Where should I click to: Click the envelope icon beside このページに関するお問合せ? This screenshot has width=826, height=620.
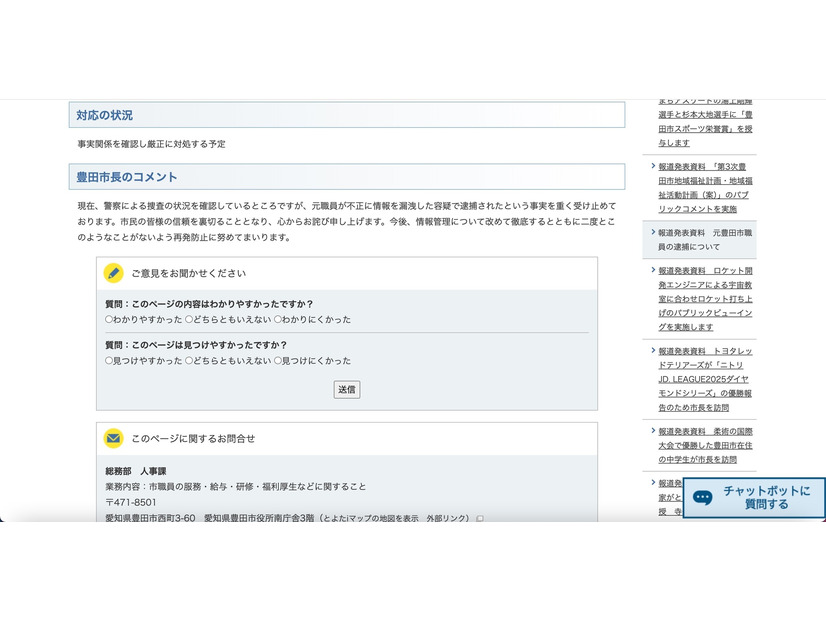coord(114,438)
